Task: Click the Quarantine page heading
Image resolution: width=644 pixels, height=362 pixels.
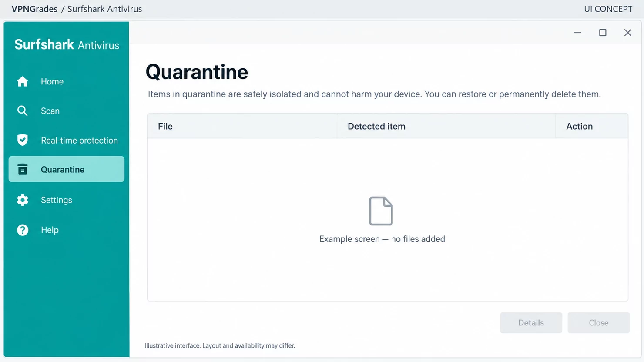Action: (x=197, y=72)
